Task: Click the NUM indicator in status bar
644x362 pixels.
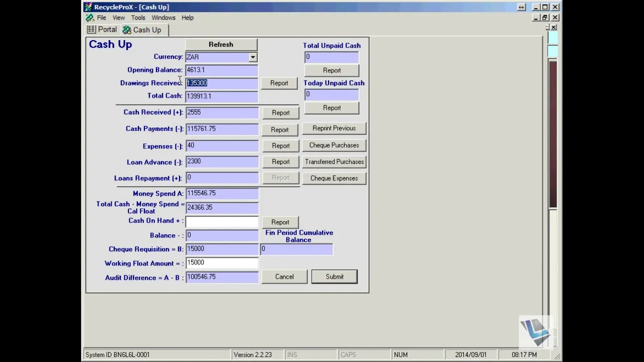Action: tap(401, 355)
